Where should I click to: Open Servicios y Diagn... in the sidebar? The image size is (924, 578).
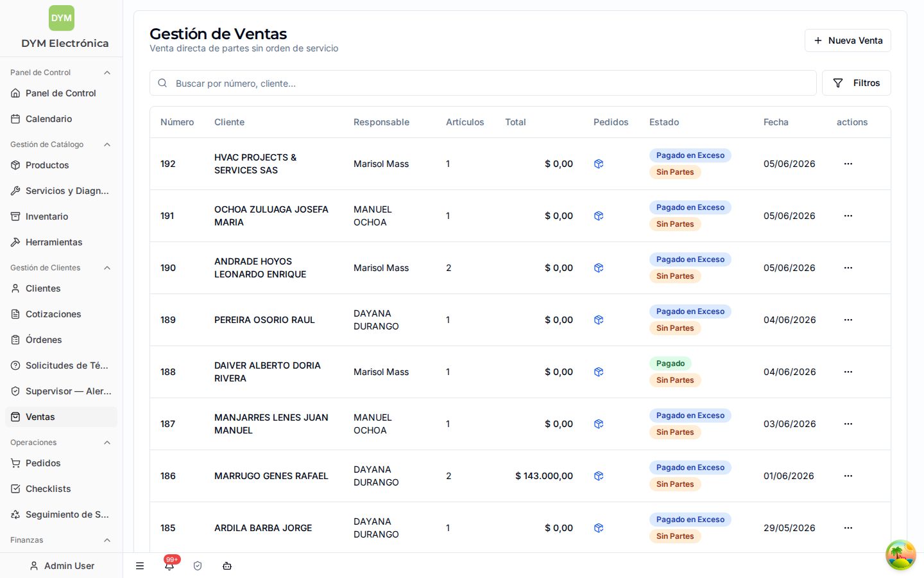61,191
